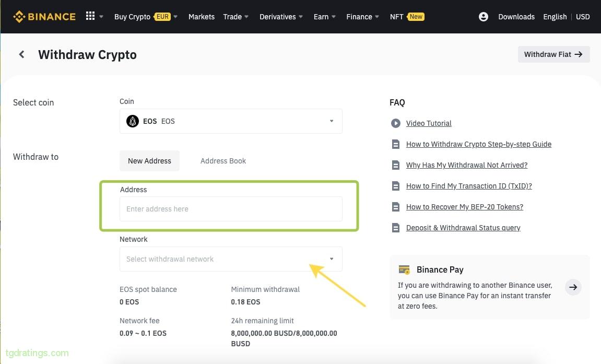Expand the Derivatives dropdown menu

(x=281, y=17)
